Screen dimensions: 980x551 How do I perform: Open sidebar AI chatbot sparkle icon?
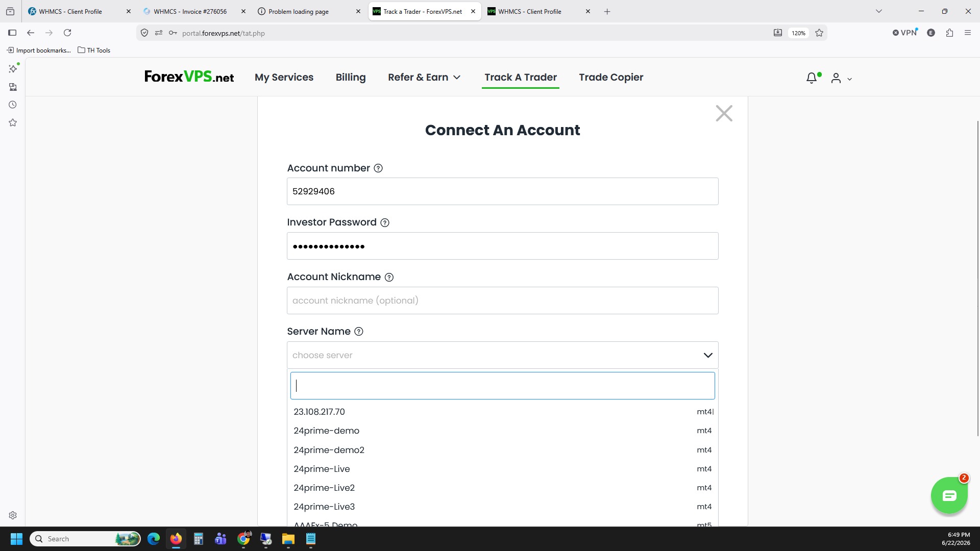(13, 68)
